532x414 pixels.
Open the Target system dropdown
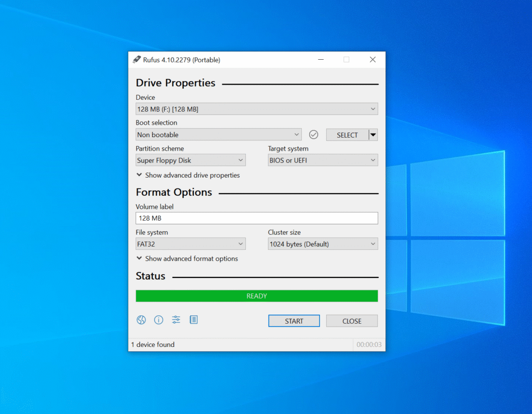point(323,161)
